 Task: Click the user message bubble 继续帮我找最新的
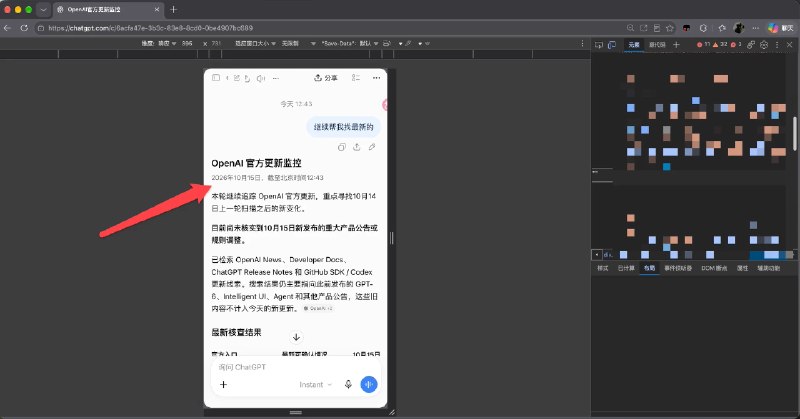[x=343, y=127]
